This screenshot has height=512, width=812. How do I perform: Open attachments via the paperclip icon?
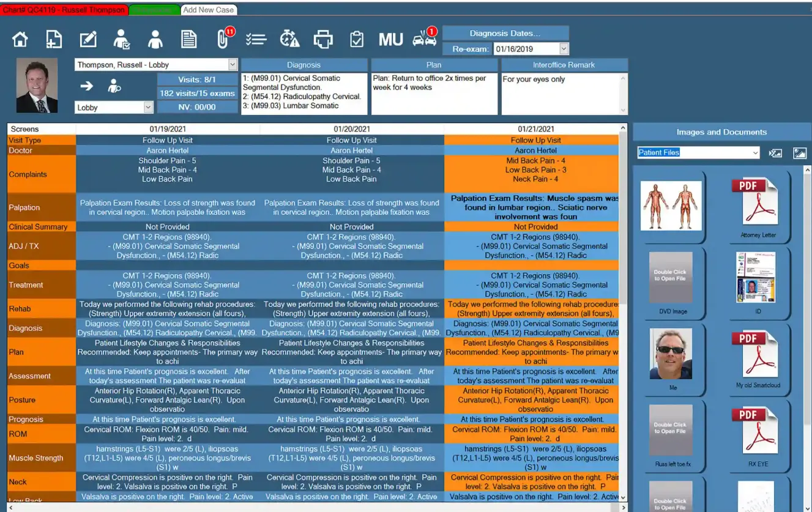223,39
